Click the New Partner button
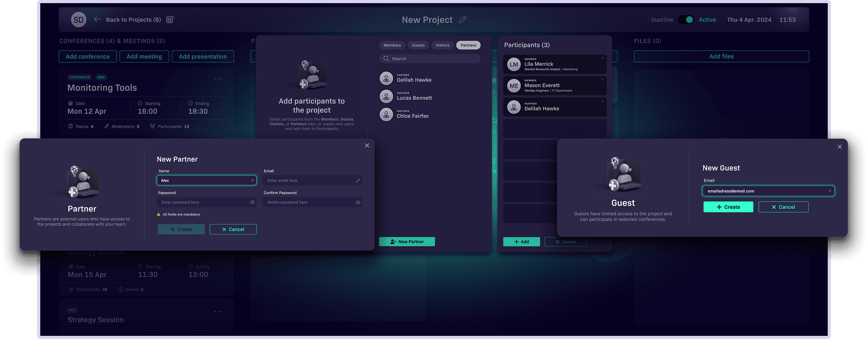868x339 pixels. point(407,242)
